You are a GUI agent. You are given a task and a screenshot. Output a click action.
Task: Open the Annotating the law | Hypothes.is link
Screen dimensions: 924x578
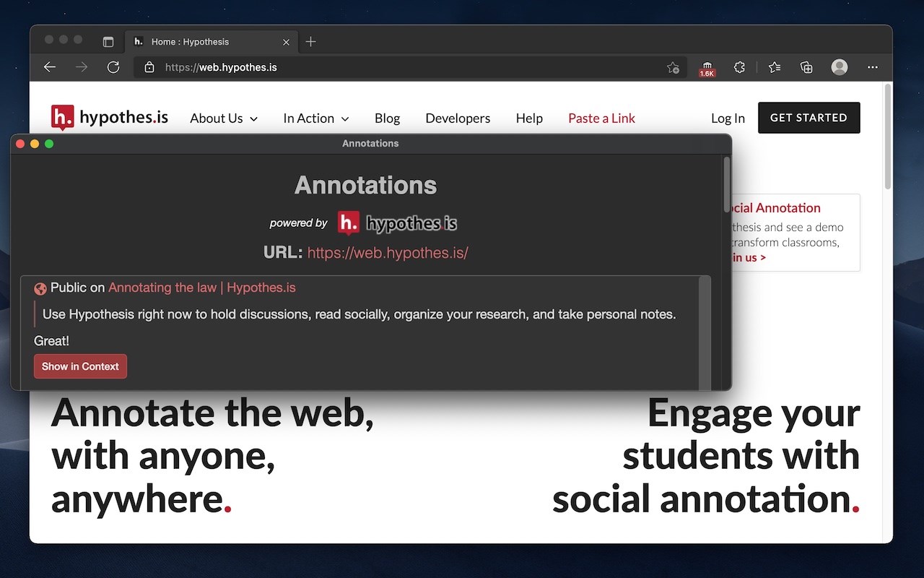coord(202,288)
